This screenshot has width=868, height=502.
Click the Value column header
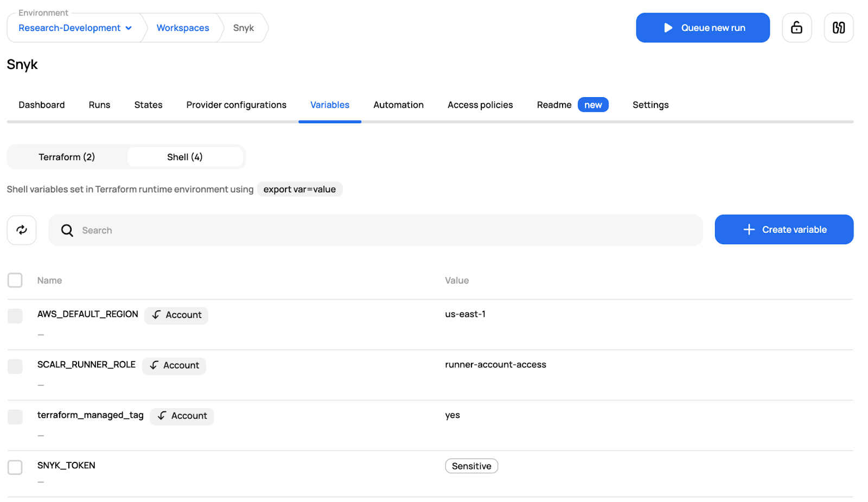457,281
